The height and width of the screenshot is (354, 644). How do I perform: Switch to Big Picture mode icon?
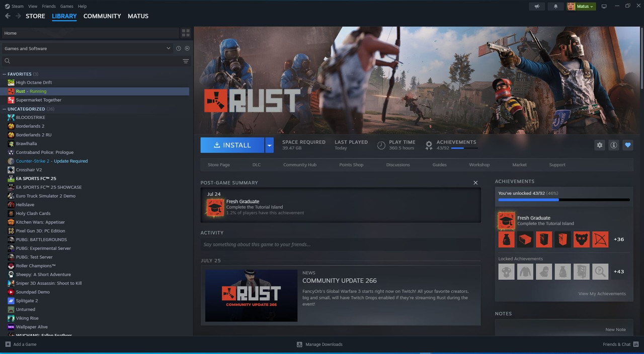pos(604,6)
